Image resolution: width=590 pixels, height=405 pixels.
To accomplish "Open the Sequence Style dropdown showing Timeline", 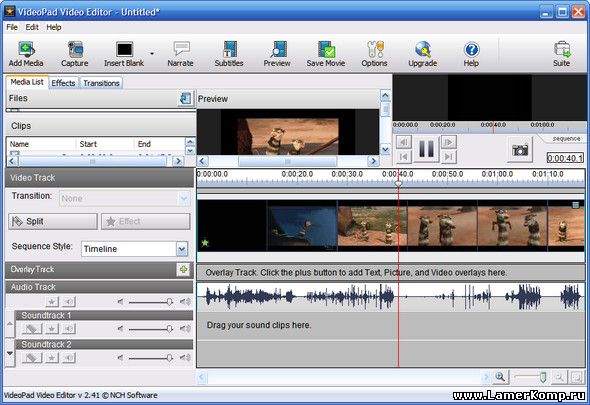I will pos(134,249).
